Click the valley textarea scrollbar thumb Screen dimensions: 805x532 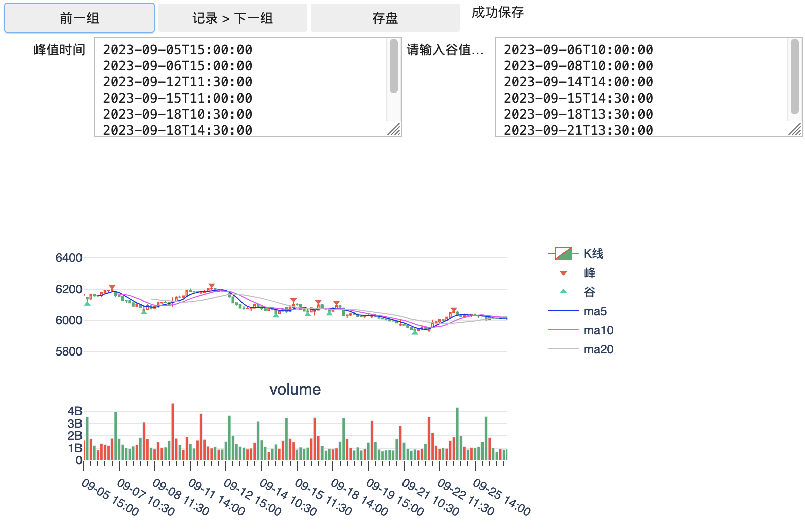point(795,76)
